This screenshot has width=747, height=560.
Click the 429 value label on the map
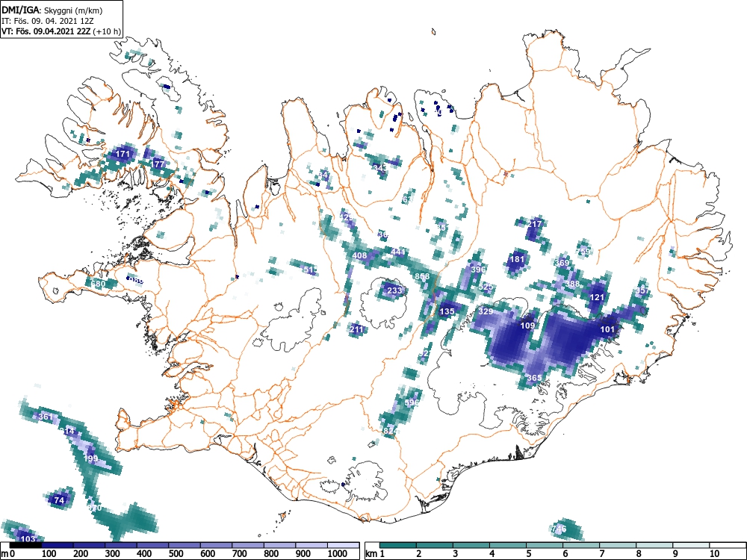(347, 217)
